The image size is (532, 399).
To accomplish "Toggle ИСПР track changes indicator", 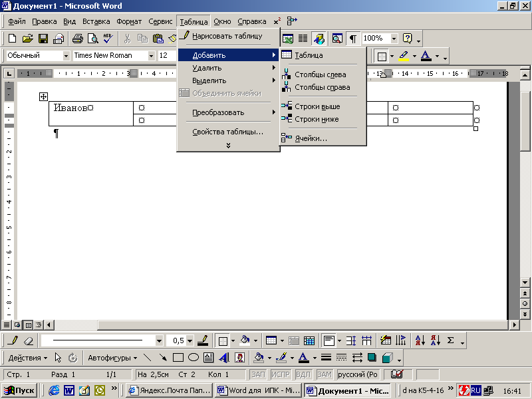I will click(x=281, y=374).
